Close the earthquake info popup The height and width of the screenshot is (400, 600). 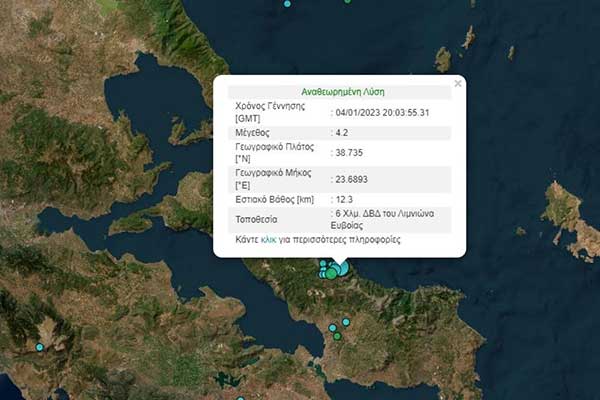[x=458, y=84]
